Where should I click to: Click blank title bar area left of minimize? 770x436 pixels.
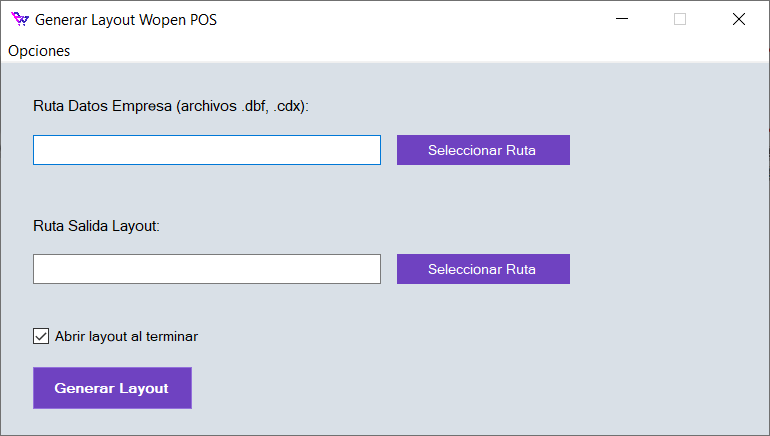click(420, 19)
